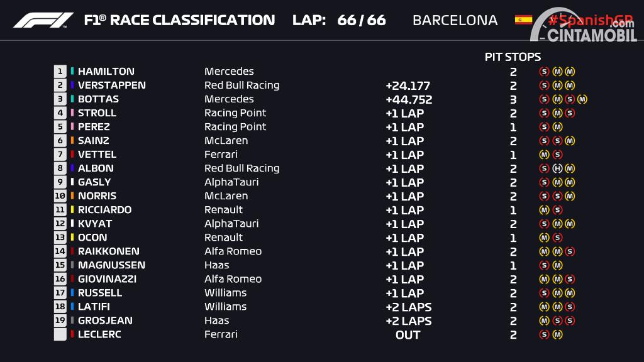Click Leclerc's soft tyre icon
Image resolution: width=644 pixels, height=362 pixels.
pyautogui.click(x=544, y=334)
